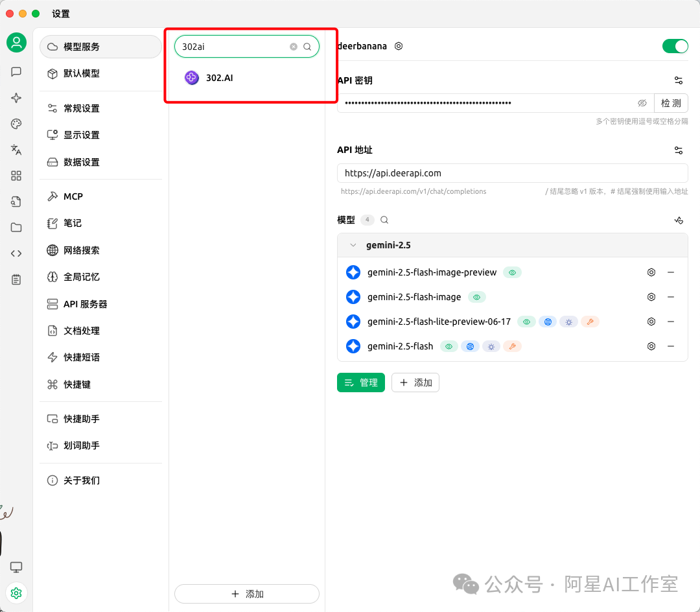
Task: Open 常规设置 page
Action: (x=100, y=108)
